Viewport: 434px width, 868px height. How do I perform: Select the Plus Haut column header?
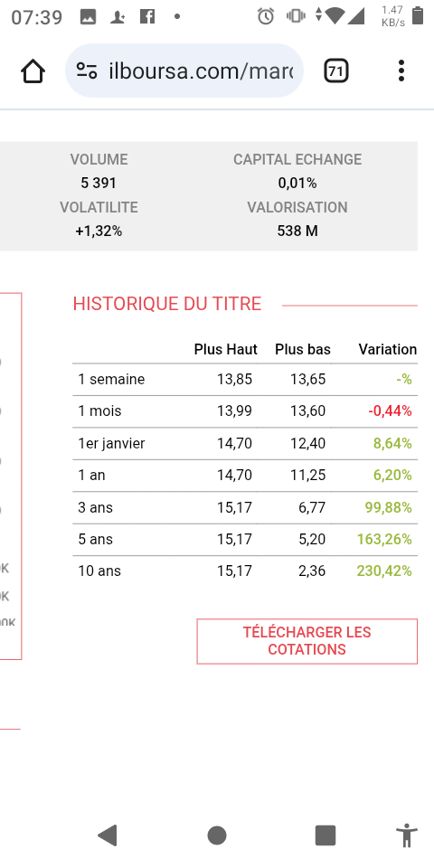point(225,349)
